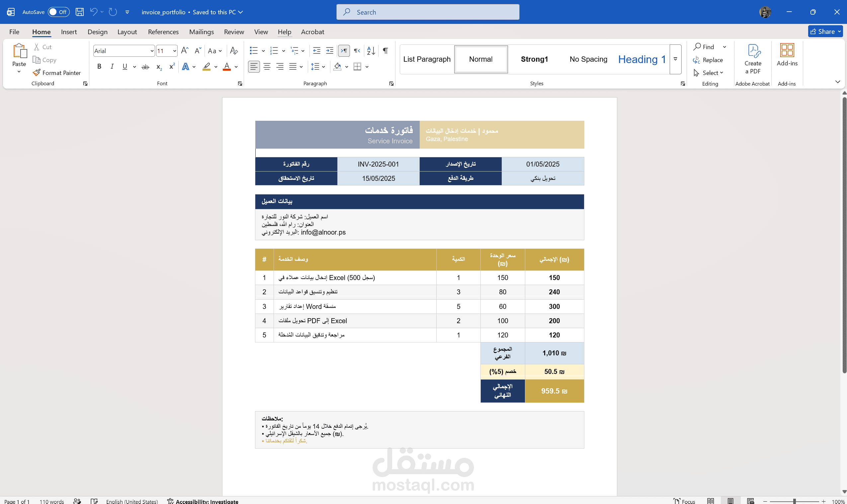Center align the paragraph

pos(267,67)
